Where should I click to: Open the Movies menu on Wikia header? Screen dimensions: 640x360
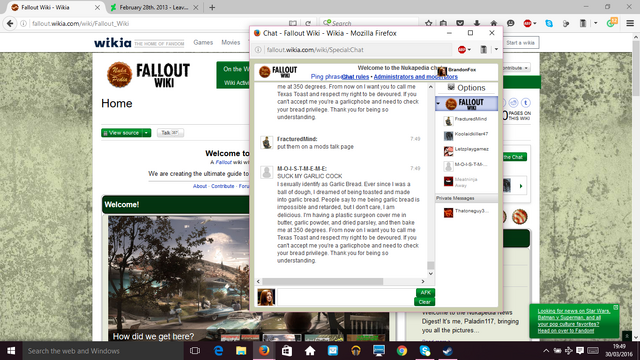pyautogui.click(x=231, y=42)
